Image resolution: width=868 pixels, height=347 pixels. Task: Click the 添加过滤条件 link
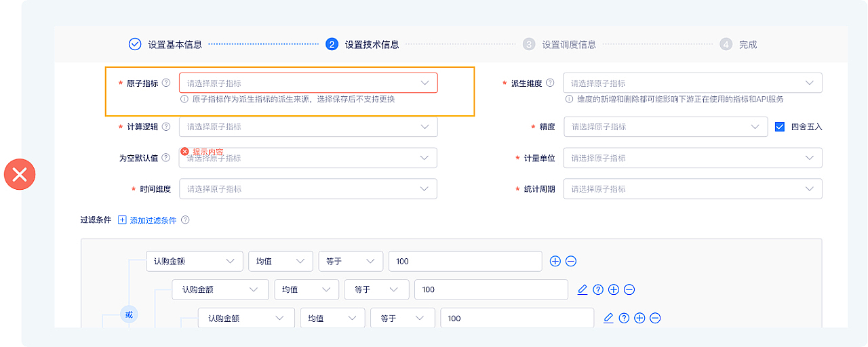[147, 220]
